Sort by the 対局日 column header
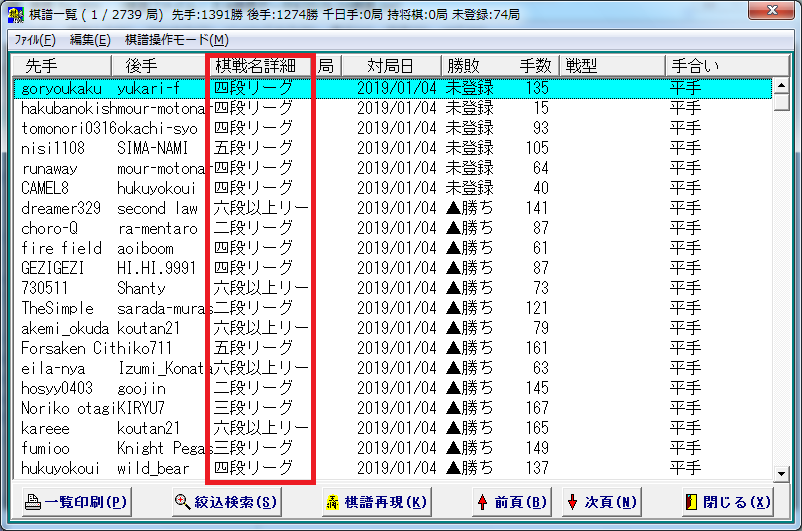Image resolution: width=802 pixels, height=531 pixels. click(x=390, y=66)
